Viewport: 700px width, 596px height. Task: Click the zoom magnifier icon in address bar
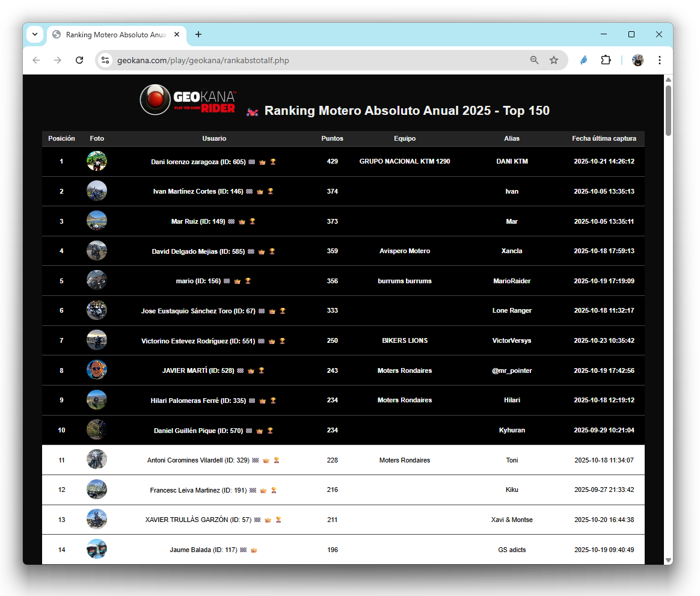[535, 60]
